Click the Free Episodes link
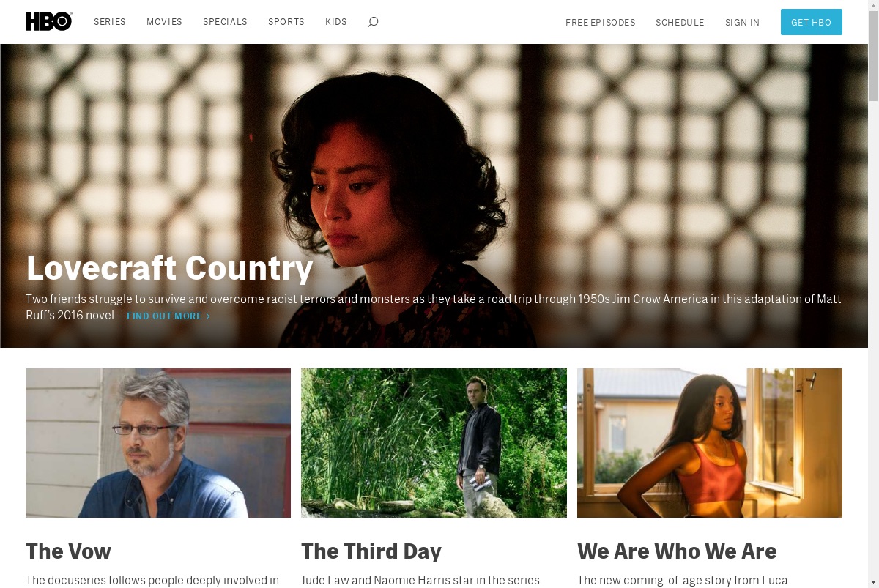The width and height of the screenshot is (879, 588). (601, 23)
